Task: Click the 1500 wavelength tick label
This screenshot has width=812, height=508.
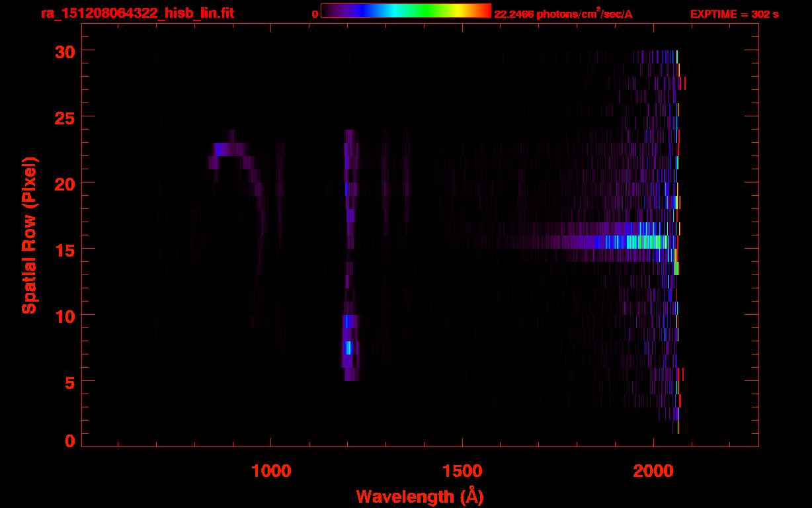Action: (x=462, y=470)
